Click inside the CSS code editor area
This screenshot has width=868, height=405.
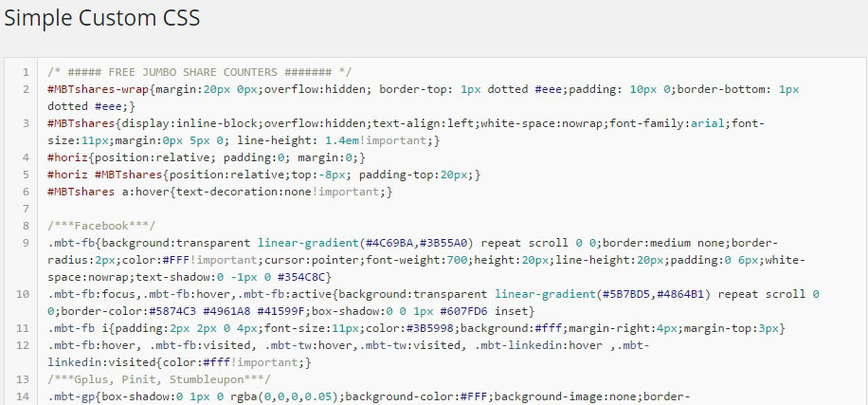coord(452,231)
